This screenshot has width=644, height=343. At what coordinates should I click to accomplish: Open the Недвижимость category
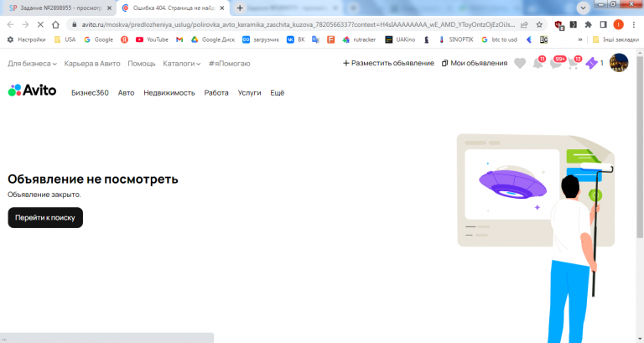(169, 93)
